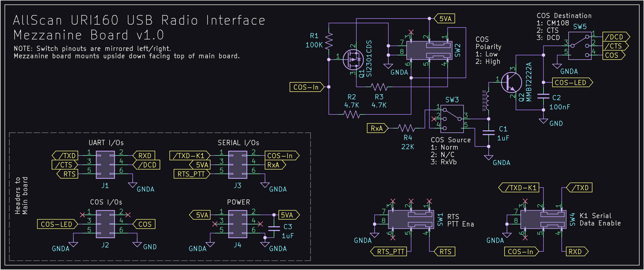This screenshot has height=270, width=644.
Task: Select the J1 UART I/Os header
Action: (105, 165)
